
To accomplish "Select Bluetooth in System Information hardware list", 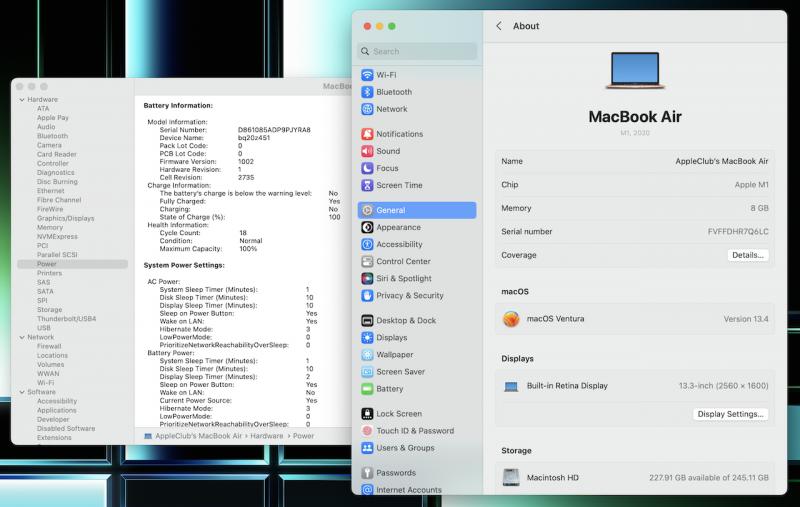I will click(52, 136).
